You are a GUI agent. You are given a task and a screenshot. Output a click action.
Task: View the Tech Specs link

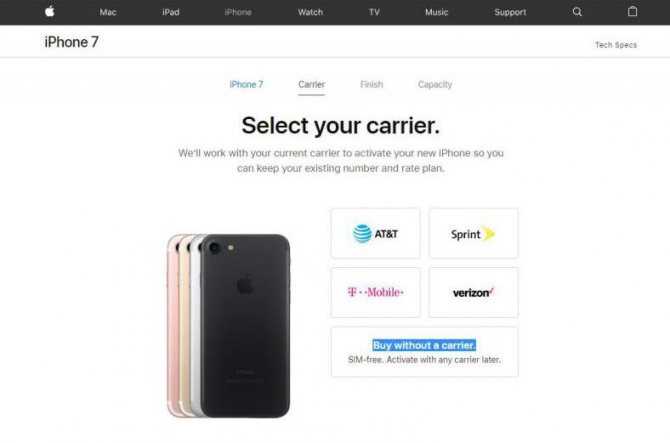point(616,45)
